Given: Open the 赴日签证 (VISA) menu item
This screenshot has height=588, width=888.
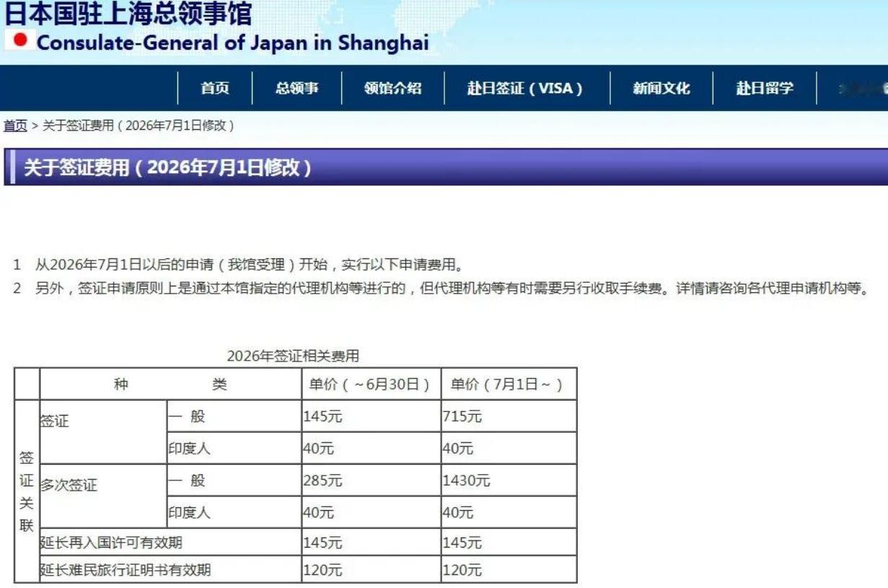Looking at the screenshot, I should [524, 89].
